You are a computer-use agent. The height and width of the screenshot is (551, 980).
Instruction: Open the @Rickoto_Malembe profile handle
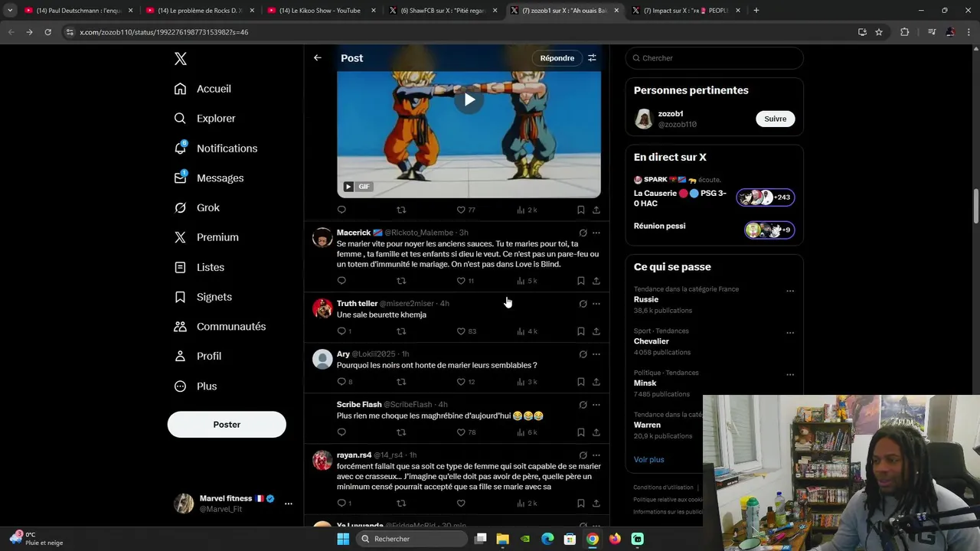[419, 233]
